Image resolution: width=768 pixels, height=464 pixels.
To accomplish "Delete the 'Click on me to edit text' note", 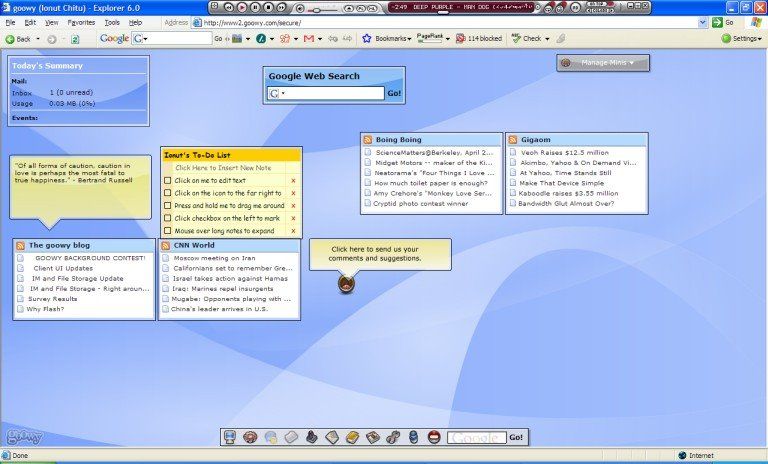I will (293, 181).
